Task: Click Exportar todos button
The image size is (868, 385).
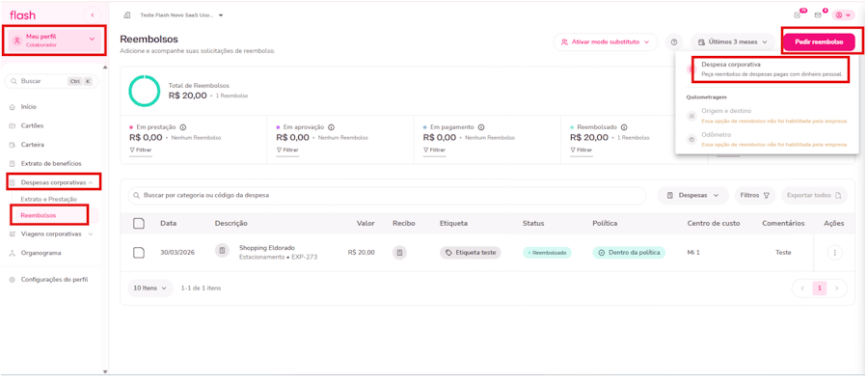Action: pos(814,196)
